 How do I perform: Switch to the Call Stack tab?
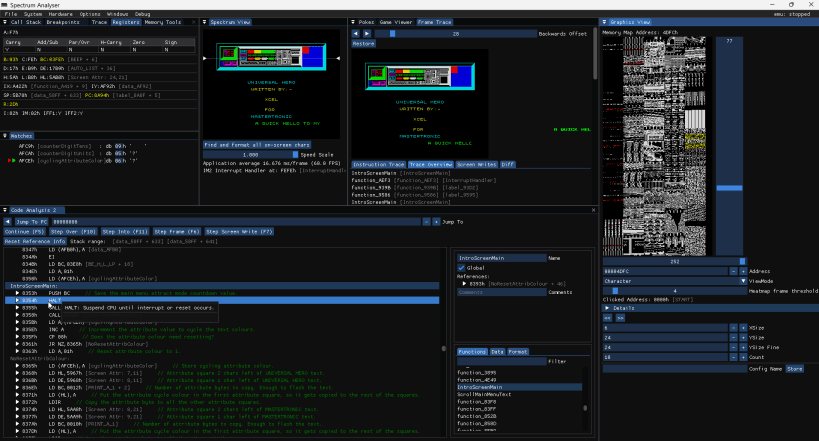[26, 22]
